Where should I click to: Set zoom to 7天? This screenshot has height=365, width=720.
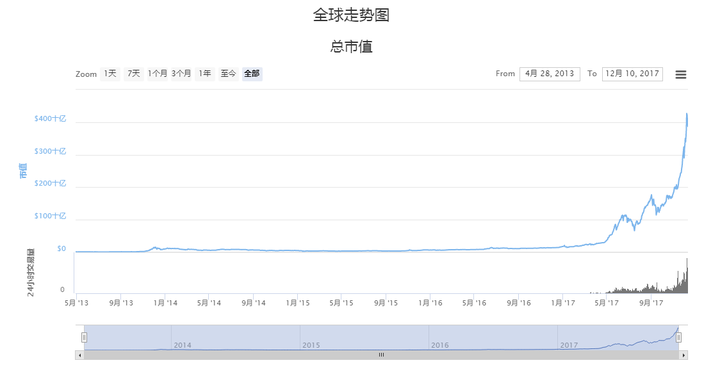[134, 73]
